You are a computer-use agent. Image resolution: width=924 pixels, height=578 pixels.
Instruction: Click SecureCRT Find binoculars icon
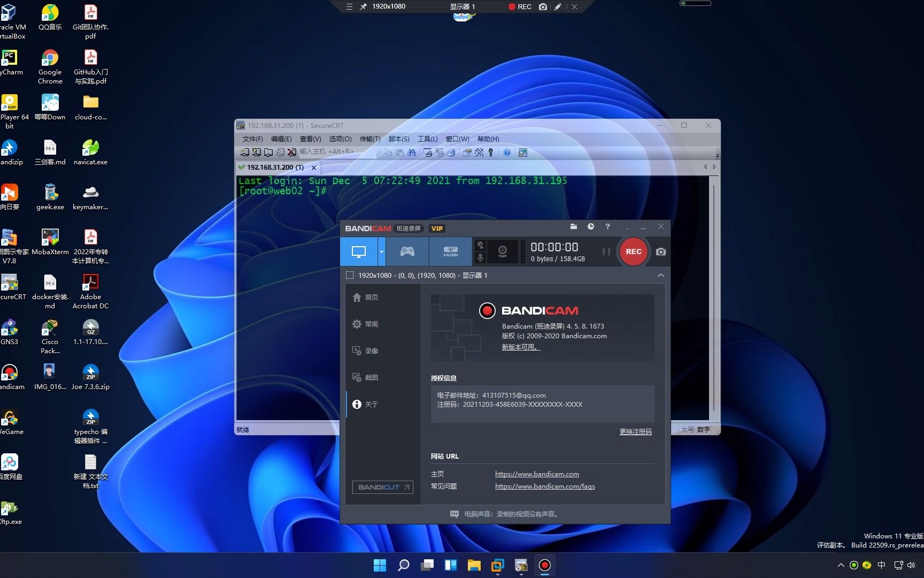click(x=411, y=153)
